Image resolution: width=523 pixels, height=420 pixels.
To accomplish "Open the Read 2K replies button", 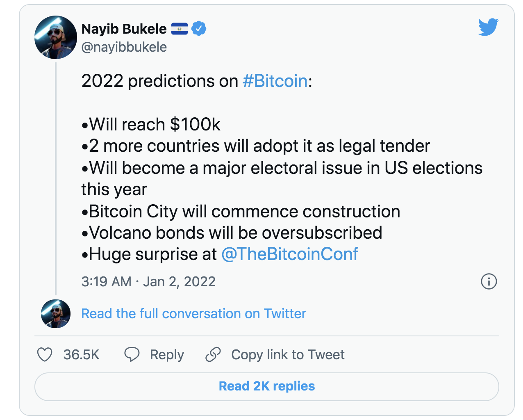I will pos(267,386).
